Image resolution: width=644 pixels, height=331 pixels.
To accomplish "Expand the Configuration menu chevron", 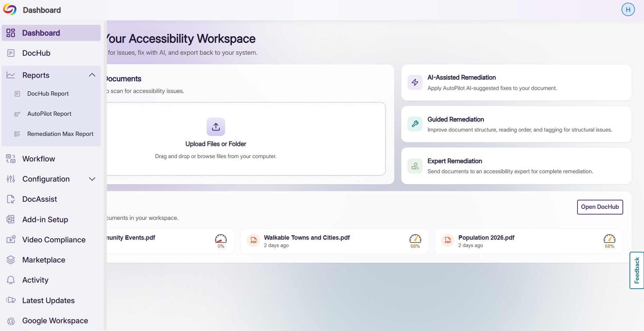I will click(92, 179).
